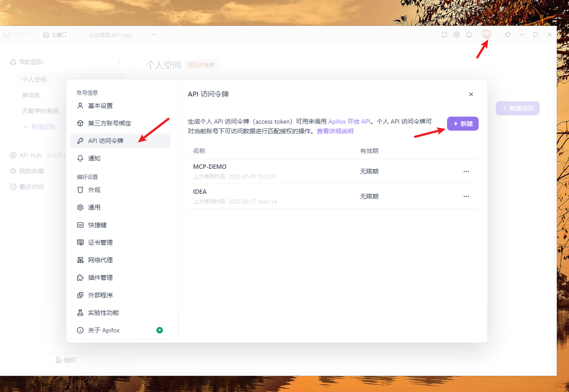Open more options for IDEA token
Image resolution: width=569 pixels, height=392 pixels.
[466, 196]
